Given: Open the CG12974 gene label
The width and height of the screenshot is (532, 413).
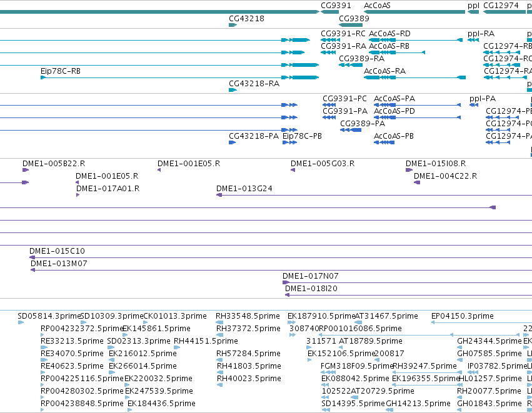Looking at the screenshot, I should [501, 6].
